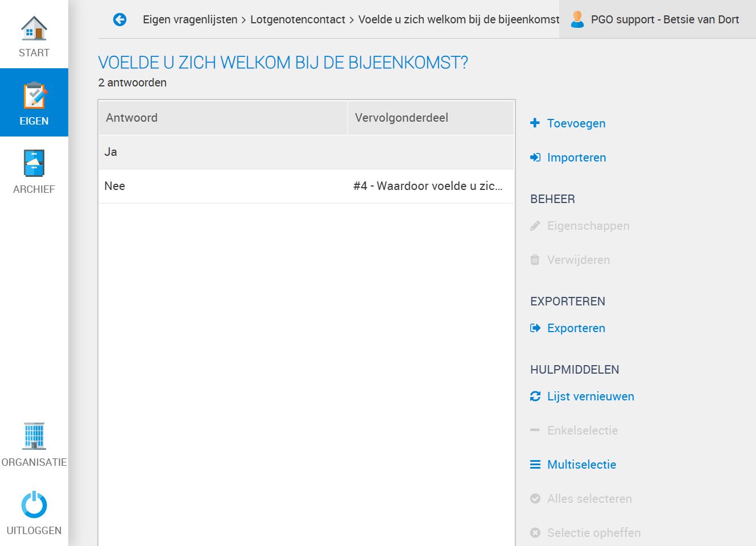The image size is (756, 546).
Task: Open the Lotgenotencontact breadcrumb
Action: [298, 19]
